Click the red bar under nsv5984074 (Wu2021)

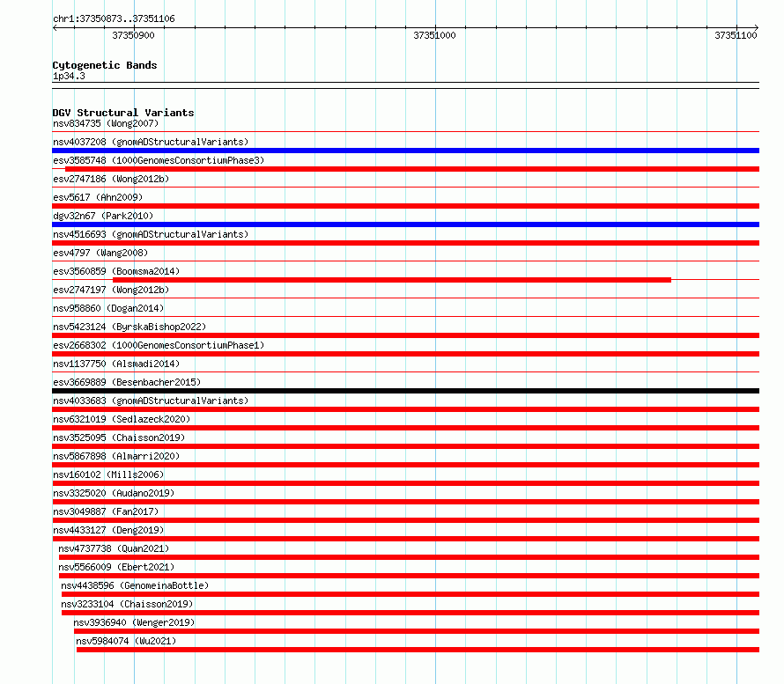418,650
